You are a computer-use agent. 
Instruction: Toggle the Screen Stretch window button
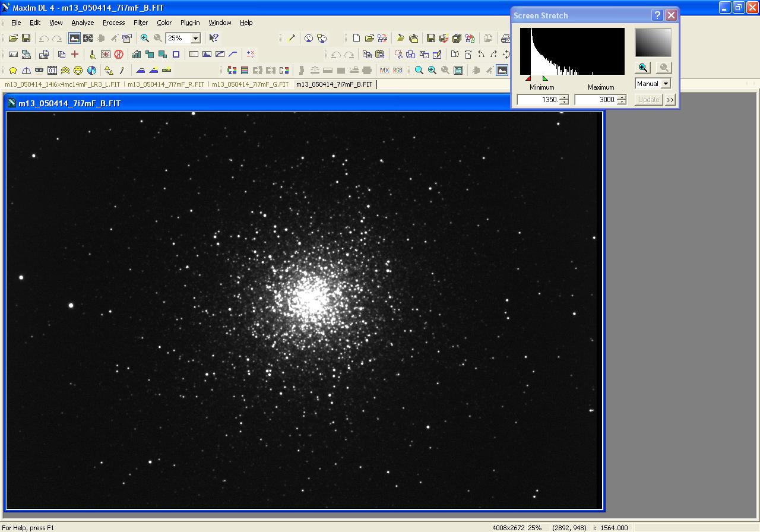[74, 38]
